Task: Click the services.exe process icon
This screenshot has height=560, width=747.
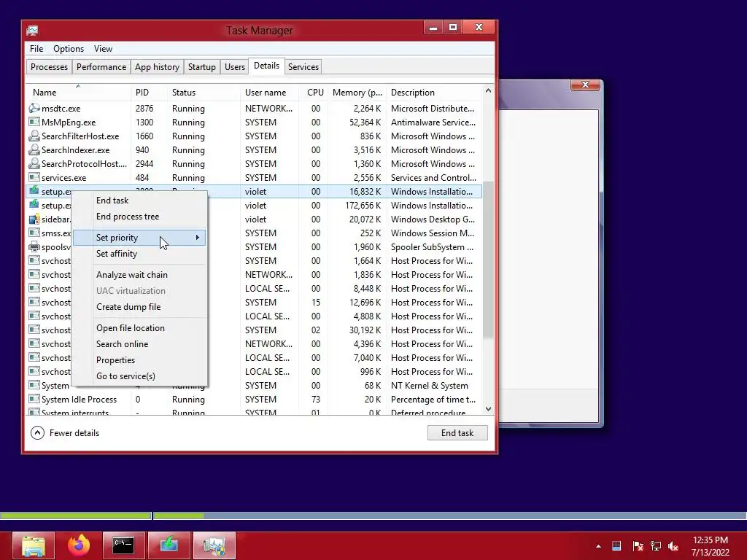Action: 34,177
